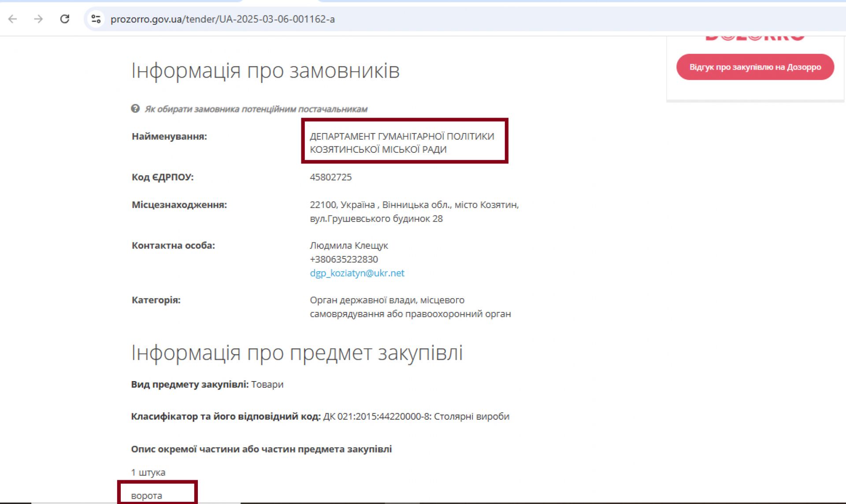
Task: Click phone number +380635232830
Action: (x=344, y=259)
